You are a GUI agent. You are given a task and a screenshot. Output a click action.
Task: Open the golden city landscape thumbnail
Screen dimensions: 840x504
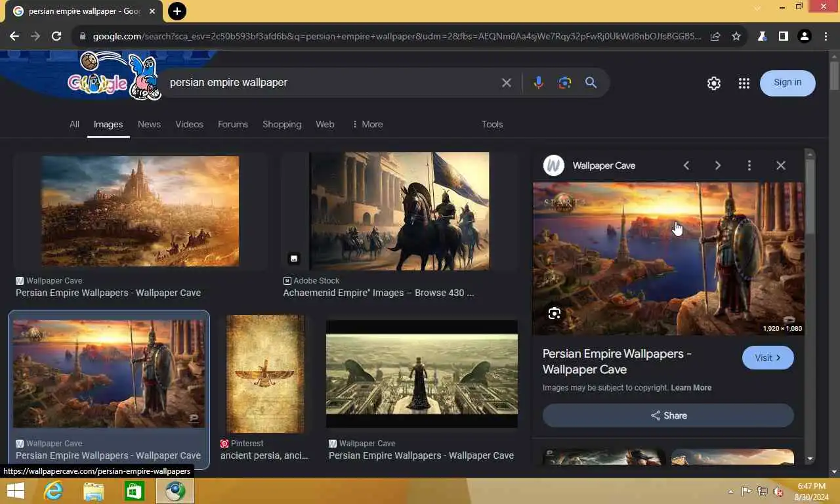(140, 211)
